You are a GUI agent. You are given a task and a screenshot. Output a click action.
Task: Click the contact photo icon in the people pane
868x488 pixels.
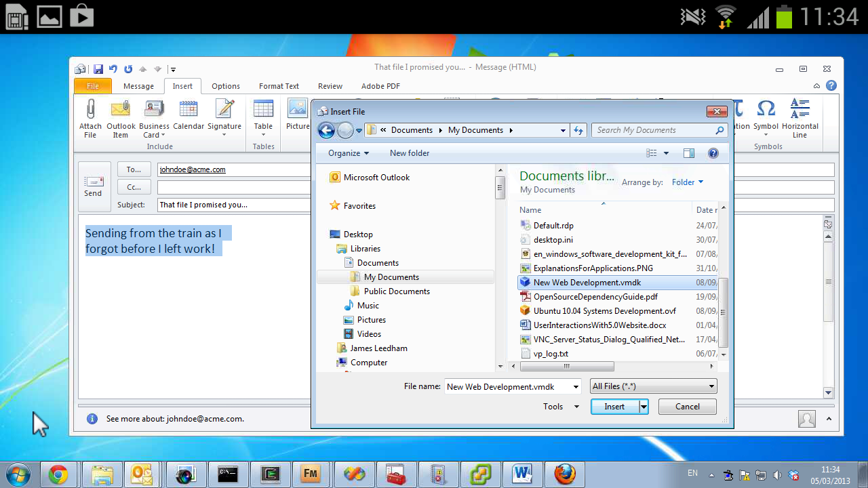(x=807, y=419)
